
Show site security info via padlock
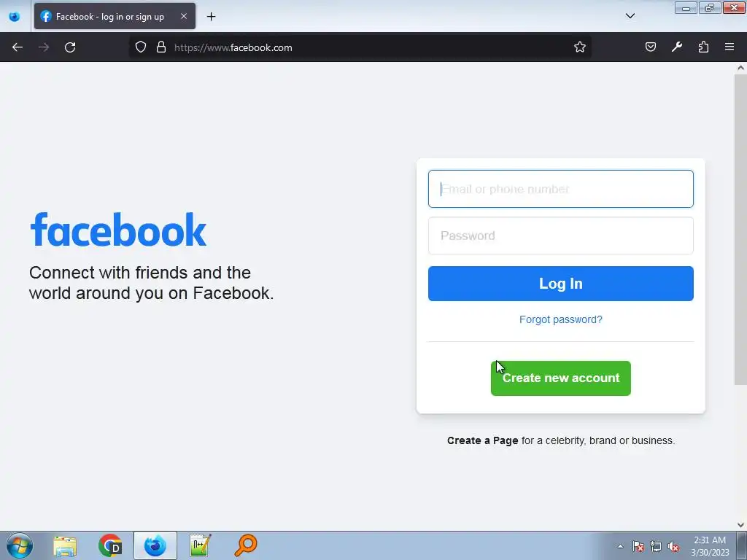[161, 47]
